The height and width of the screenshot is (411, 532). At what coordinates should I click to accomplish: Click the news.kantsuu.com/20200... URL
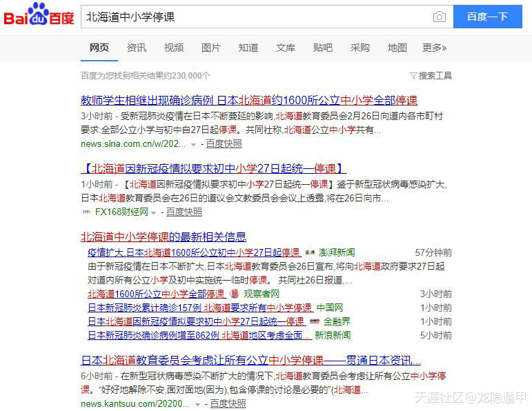pyautogui.click(x=135, y=403)
